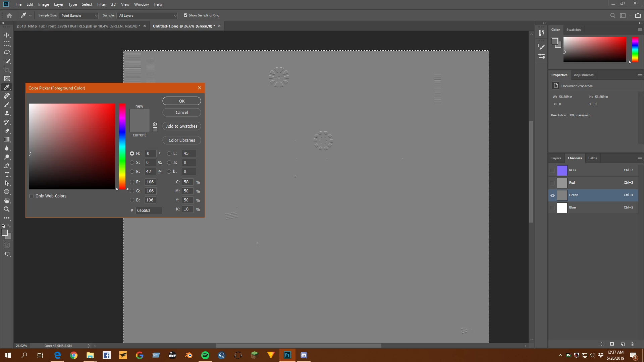Viewport: 644px width, 362px height.
Task: Select the Lasso tool
Action: tap(7, 52)
